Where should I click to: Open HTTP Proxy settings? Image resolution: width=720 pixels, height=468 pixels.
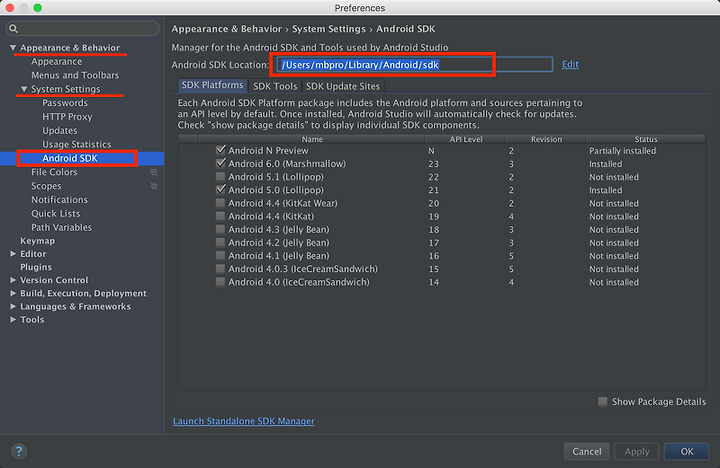[67, 117]
